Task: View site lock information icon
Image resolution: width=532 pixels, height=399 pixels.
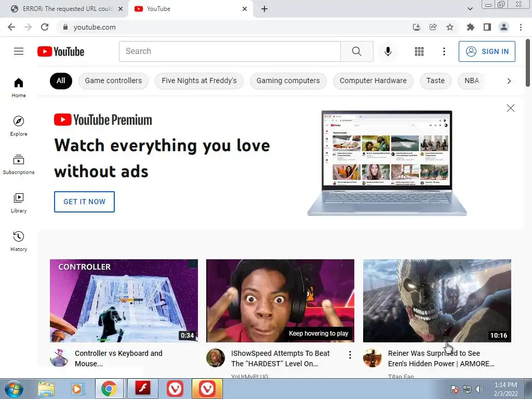Action: click(x=65, y=27)
